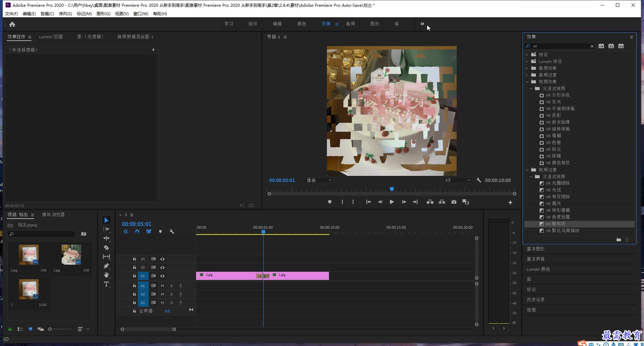Click the Mark Out bracket icon
This screenshot has height=346, width=644.
click(353, 202)
